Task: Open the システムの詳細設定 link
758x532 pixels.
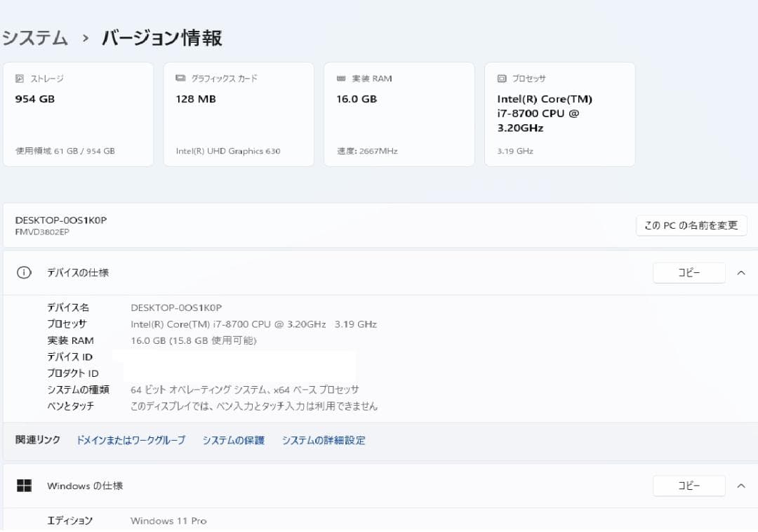Action: pos(324,440)
